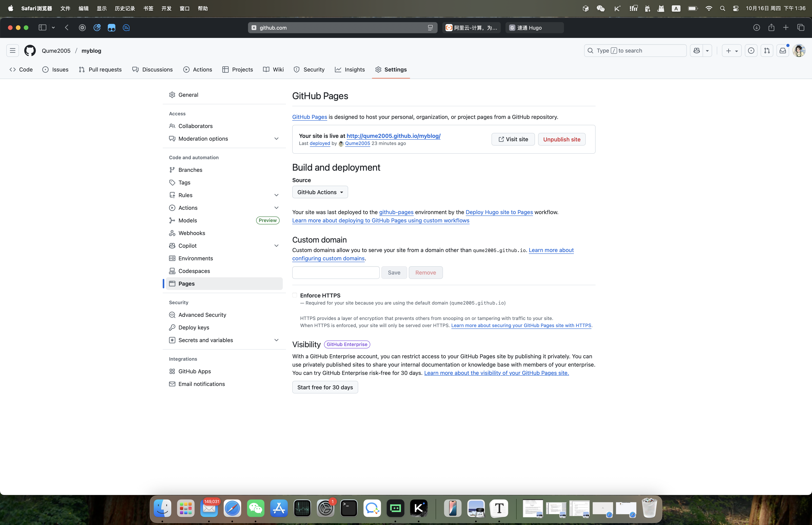Click the user avatar profile picture
812x525 pixels.
click(x=799, y=50)
